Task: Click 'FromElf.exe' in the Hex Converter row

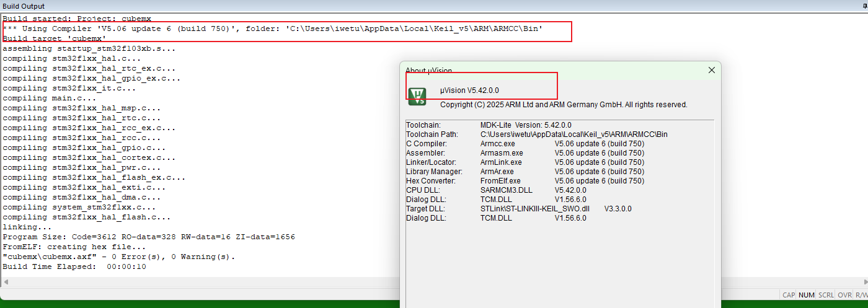Action: (500, 180)
